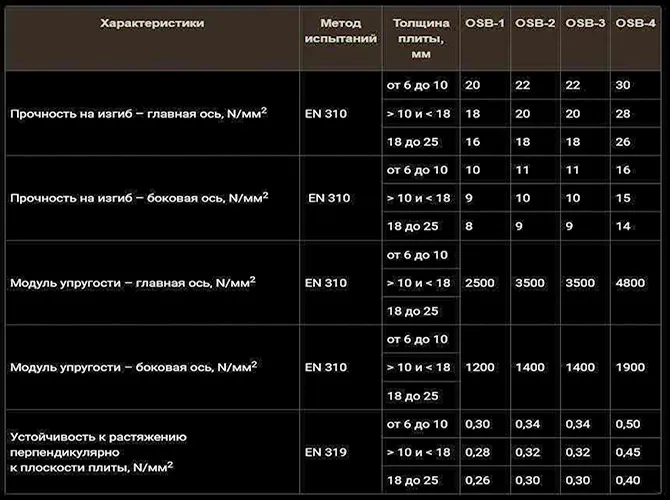Image resolution: width=670 pixels, height=500 pixels.
Task: Select the 4800 value under OSB-4
Action: click(x=630, y=283)
